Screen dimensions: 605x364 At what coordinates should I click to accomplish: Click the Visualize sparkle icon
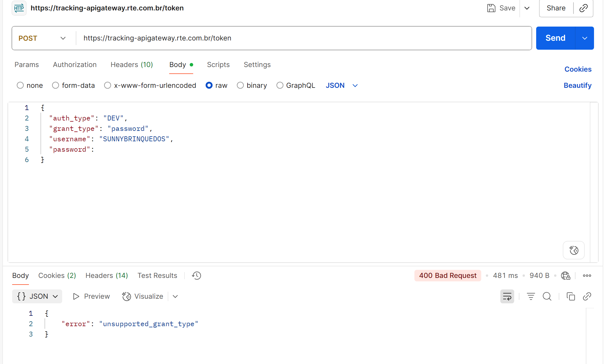point(126,296)
